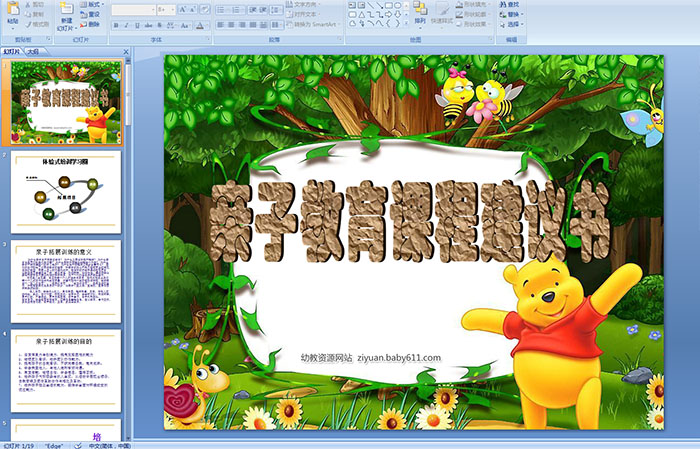700x449 pixels.
Task: Close the slide thumbnails pane
Action: (x=126, y=52)
